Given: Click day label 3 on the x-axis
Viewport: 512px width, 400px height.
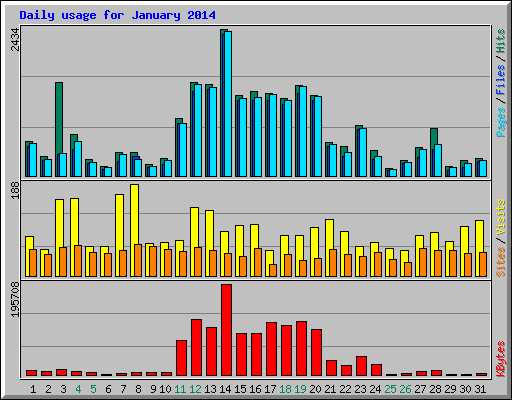Looking at the screenshot, I should (63, 389).
